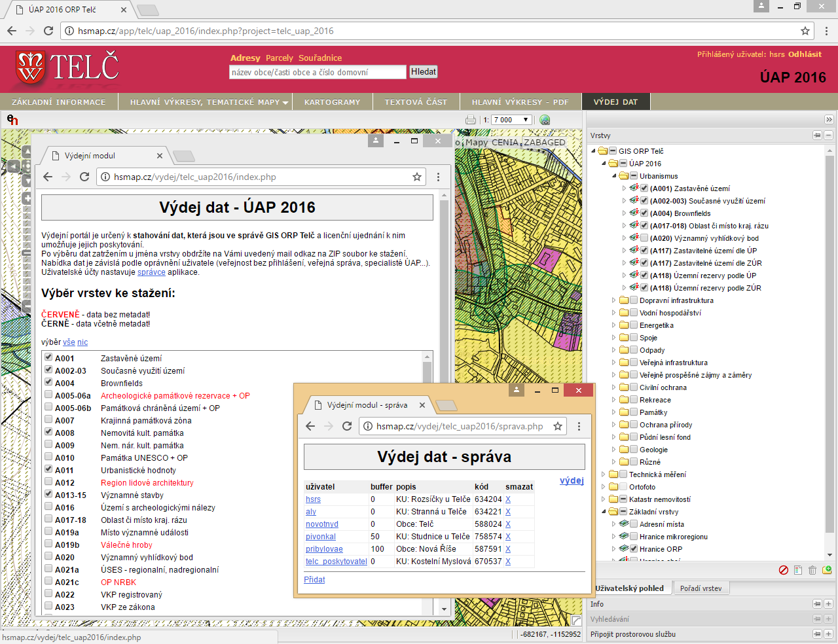This screenshot has width=838, height=644.
Task: Enable (A020) Významný vyhlídkový bod layer
Action: click(644, 238)
